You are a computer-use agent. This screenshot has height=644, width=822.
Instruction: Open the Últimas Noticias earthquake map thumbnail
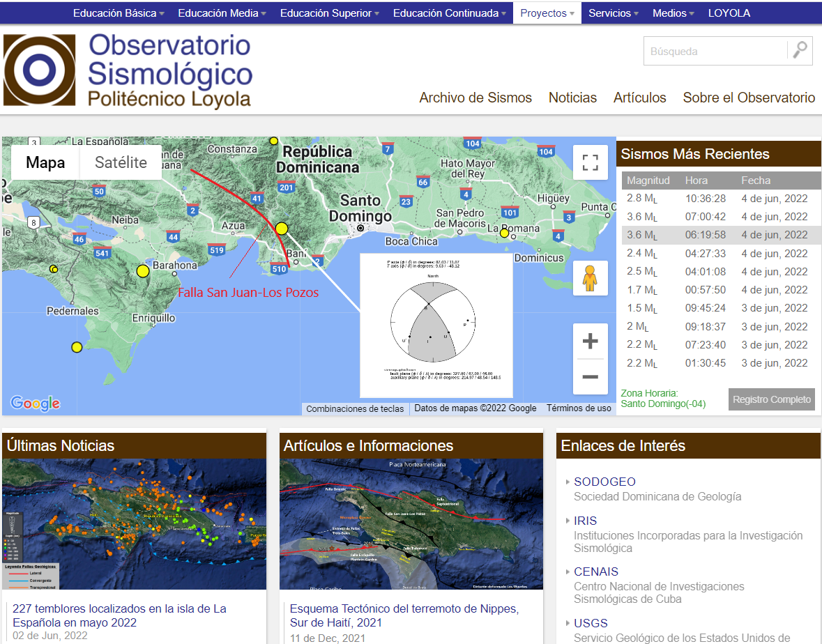pos(134,523)
